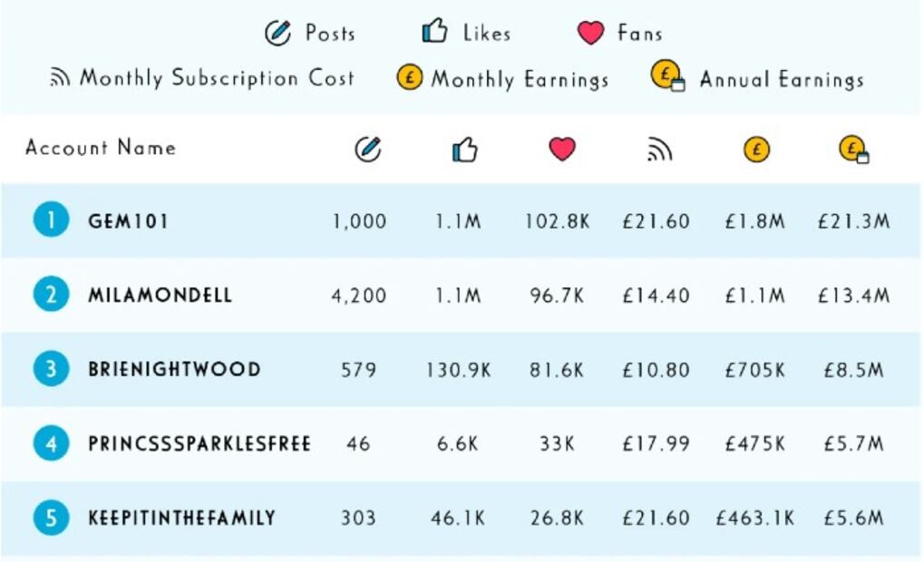Click the £21.3M annual earnings value
924x562 pixels.
[854, 221]
